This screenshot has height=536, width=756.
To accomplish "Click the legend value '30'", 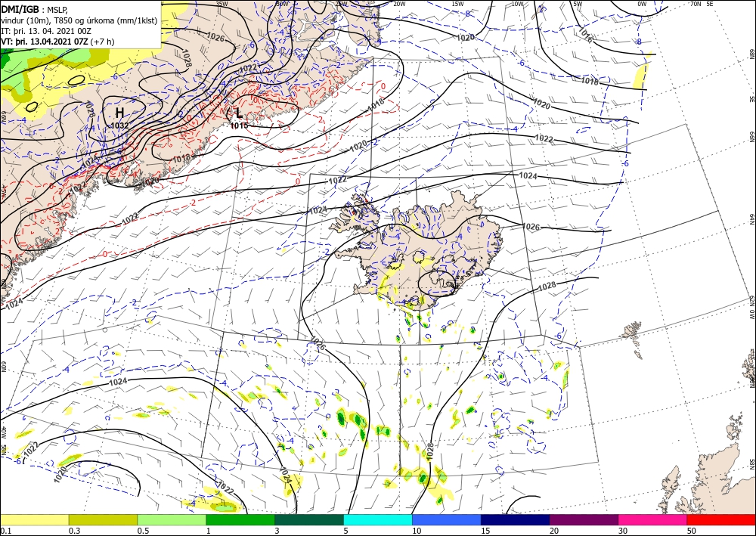I will pos(623,531).
